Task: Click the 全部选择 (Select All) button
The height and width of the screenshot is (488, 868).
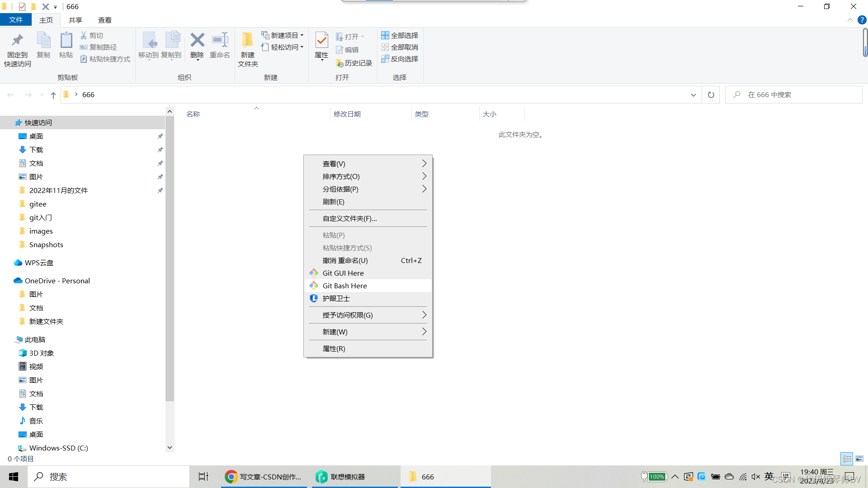Action: click(x=400, y=35)
